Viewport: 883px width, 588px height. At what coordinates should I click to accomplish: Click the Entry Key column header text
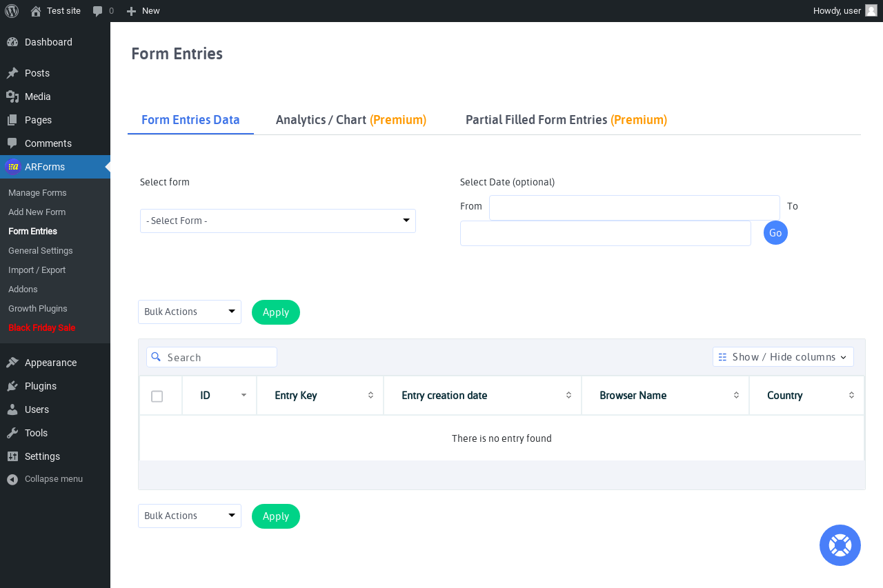296,396
